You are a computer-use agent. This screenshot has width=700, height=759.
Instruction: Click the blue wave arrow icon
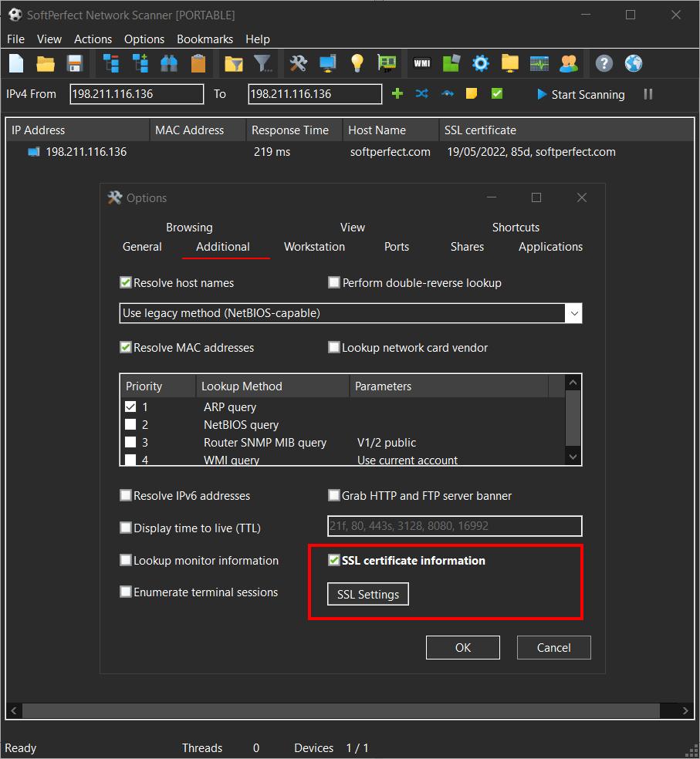pyautogui.click(x=447, y=93)
